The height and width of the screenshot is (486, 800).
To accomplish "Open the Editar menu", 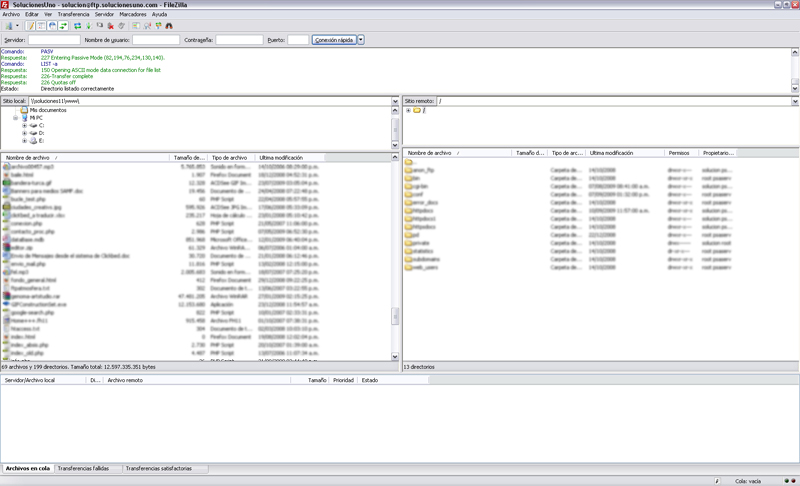I will tap(32, 14).
